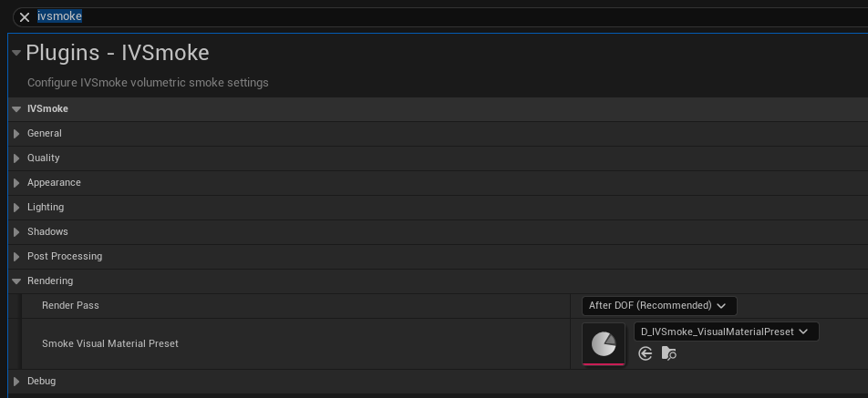The height and width of the screenshot is (398, 868).
Task: Use selected asset from Content Browser
Action: click(x=646, y=353)
